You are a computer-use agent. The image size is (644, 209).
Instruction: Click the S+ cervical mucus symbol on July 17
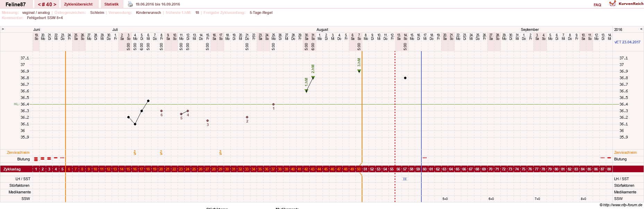pyautogui.click(x=221, y=152)
